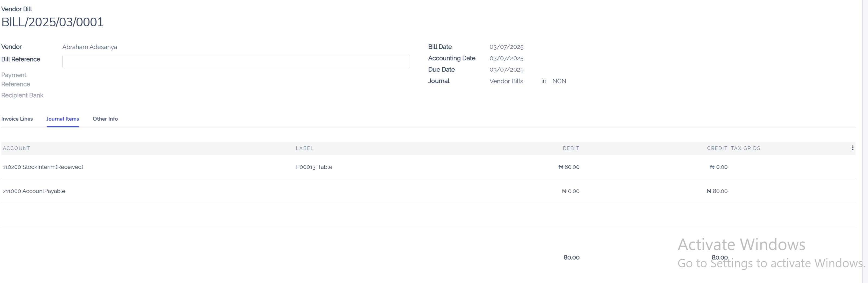
Task: Click the NGN currency field
Action: coord(559,81)
